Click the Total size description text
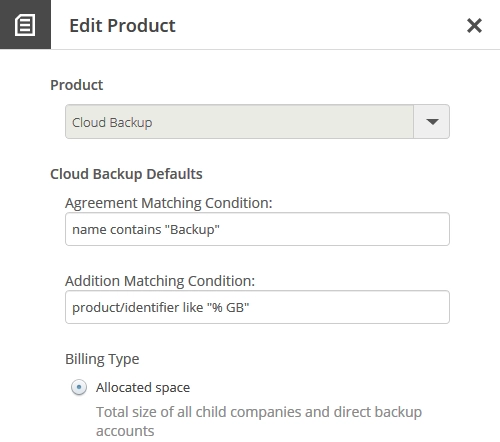The width and height of the screenshot is (500, 442). (259, 421)
